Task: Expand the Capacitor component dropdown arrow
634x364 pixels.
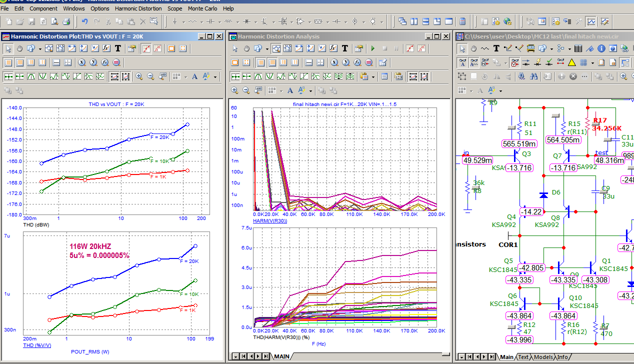Action: 219,22
